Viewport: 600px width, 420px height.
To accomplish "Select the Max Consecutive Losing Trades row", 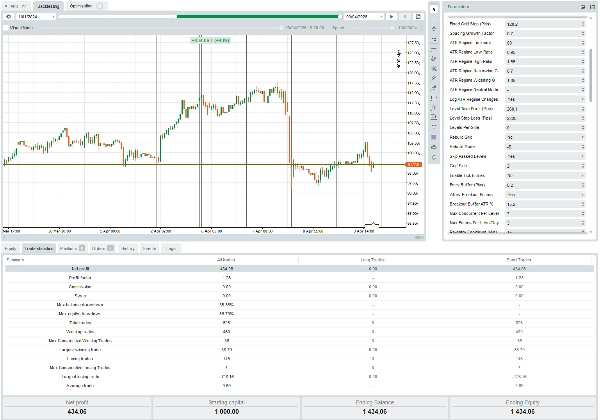I will pos(300,368).
